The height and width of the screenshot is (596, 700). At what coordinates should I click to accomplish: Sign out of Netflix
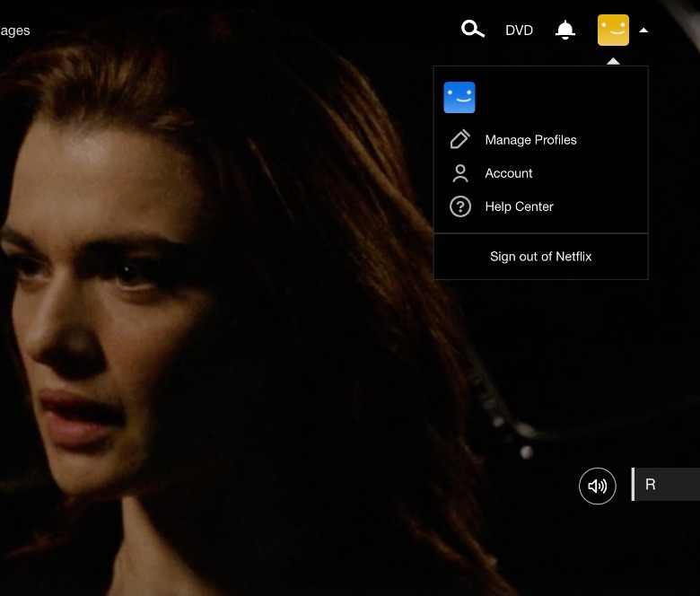[x=540, y=257]
